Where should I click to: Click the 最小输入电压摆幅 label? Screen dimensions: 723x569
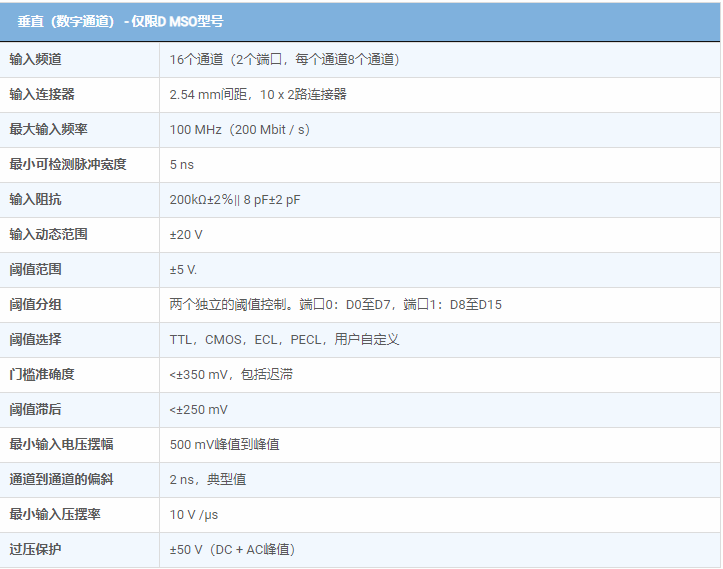coord(61,444)
